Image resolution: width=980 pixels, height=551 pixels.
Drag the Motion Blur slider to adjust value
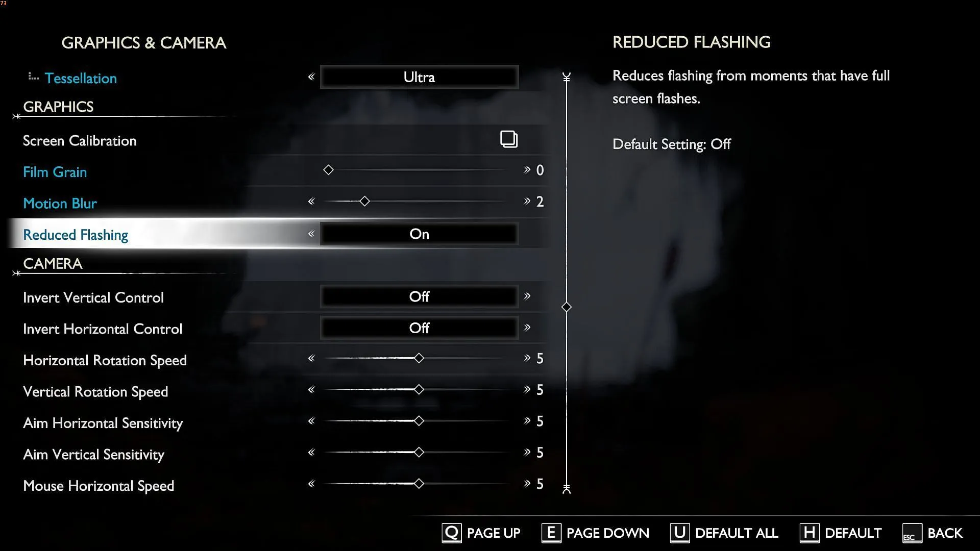click(363, 202)
